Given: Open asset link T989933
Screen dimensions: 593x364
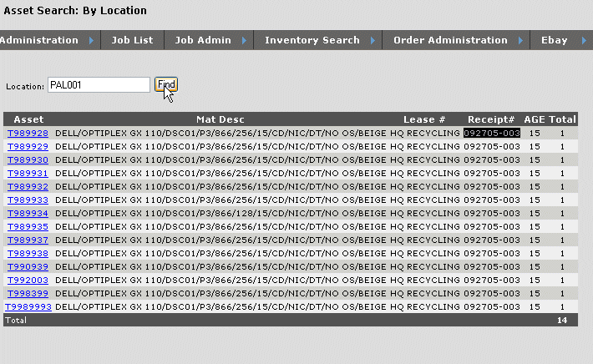Looking at the screenshot, I should pyautogui.click(x=28, y=200).
